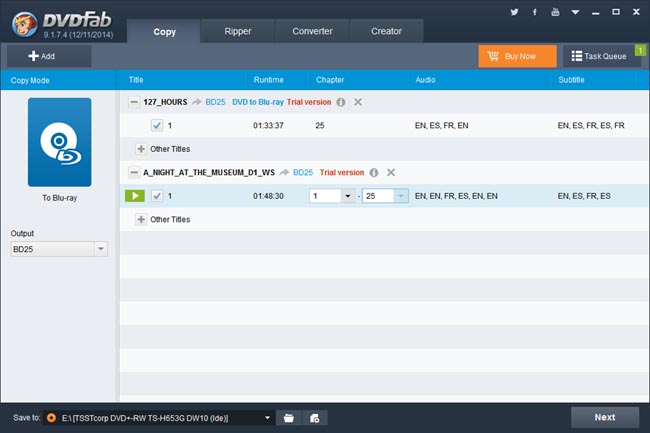
Task: Remove the A_NIGHT_AT_THE_MUSEUM_D1_WS source
Action: [390, 172]
